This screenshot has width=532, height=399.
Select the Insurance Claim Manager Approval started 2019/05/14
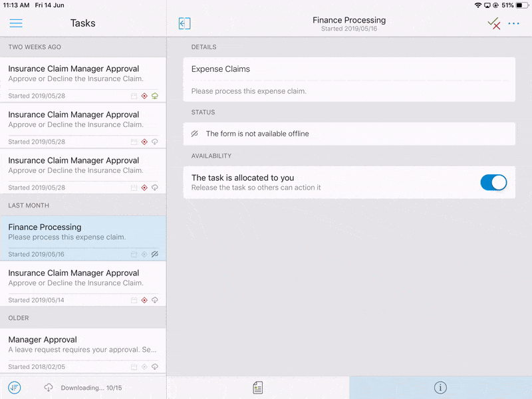click(83, 281)
